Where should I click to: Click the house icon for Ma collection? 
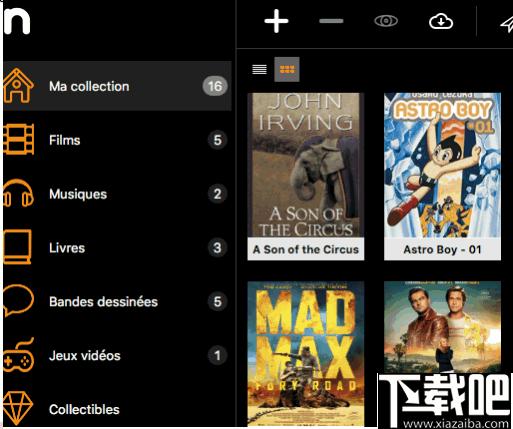(x=18, y=85)
